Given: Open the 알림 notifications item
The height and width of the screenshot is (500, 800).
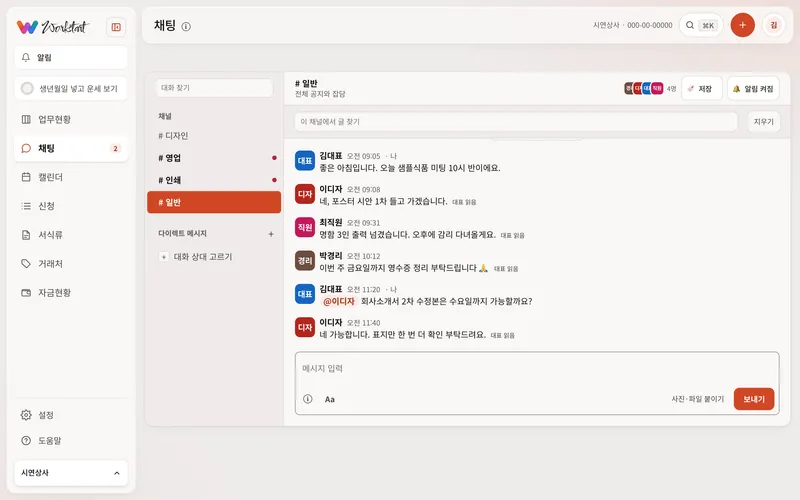Looking at the screenshot, I should pos(71,57).
